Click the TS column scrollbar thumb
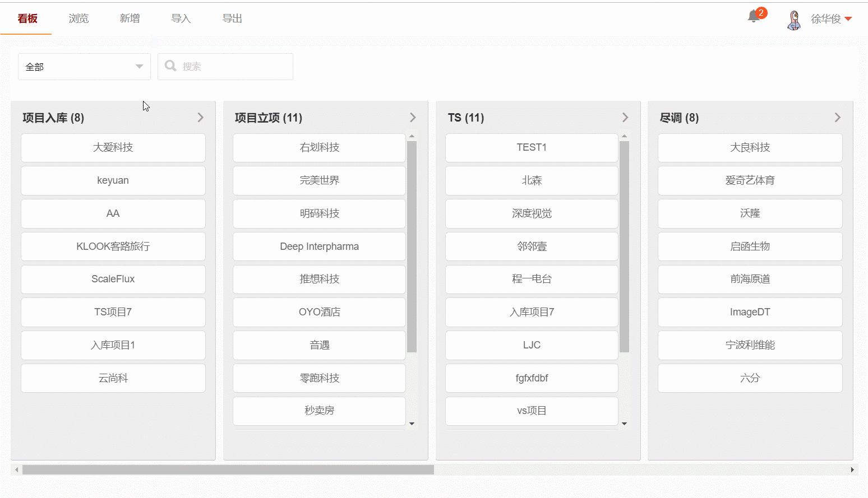Image resolution: width=868 pixels, height=498 pixels. [624, 246]
